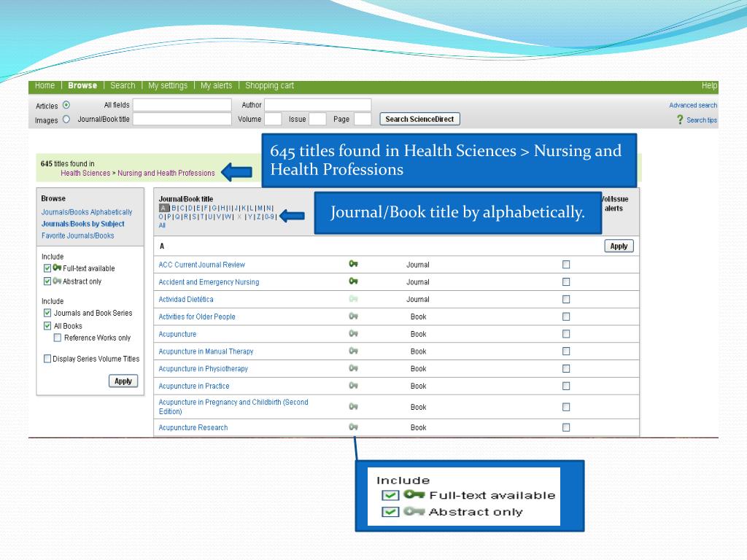The height and width of the screenshot is (560, 747).
Task: Click the All fields input box
Action: pyautogui.click(x=182, y=105)
